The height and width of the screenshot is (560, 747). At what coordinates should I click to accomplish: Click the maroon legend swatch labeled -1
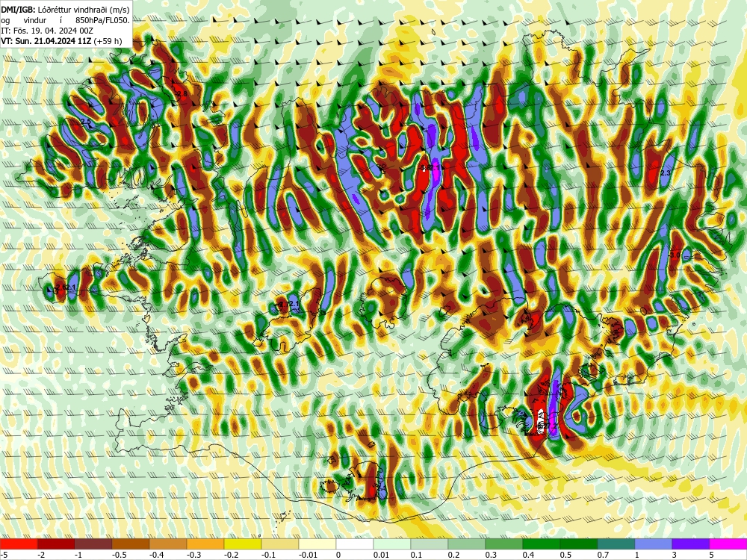click(93, 544)
